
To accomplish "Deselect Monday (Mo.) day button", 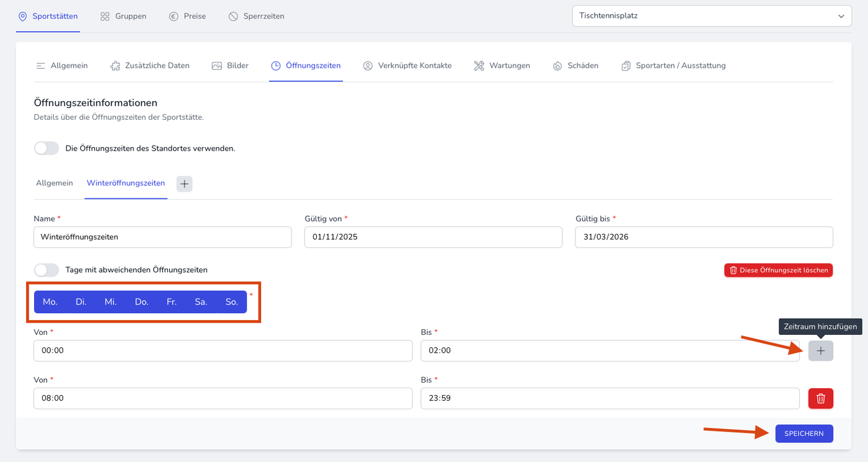I will pos(50,302).
